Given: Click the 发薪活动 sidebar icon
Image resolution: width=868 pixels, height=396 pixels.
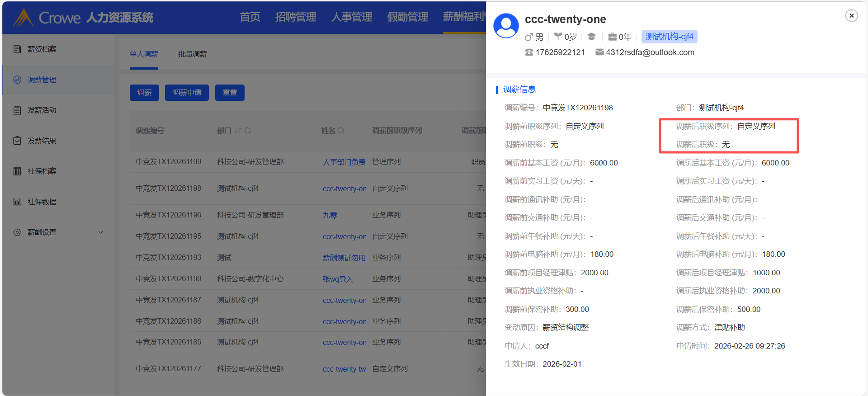Looking at the screenshot, I should 17,110.
